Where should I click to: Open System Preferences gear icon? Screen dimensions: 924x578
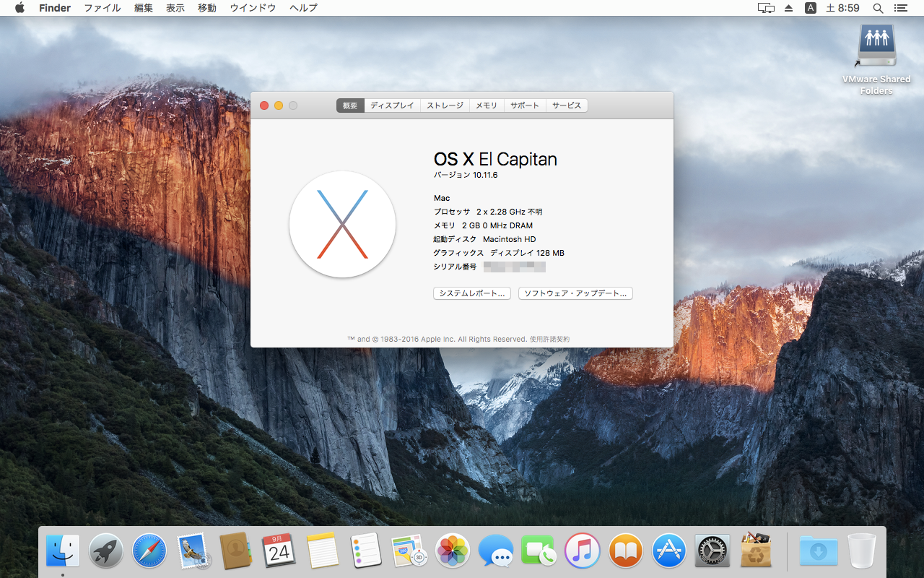coord(712,551)
